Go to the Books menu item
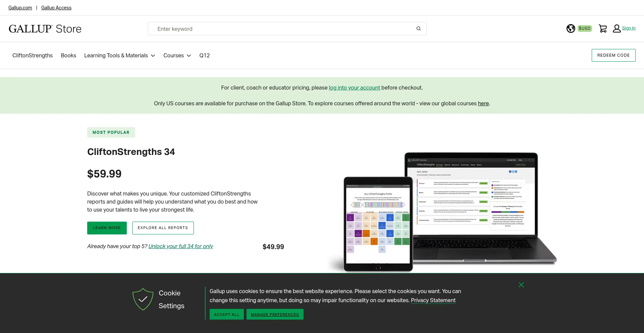This screenshot has width=644, height=333. [68, 56]
